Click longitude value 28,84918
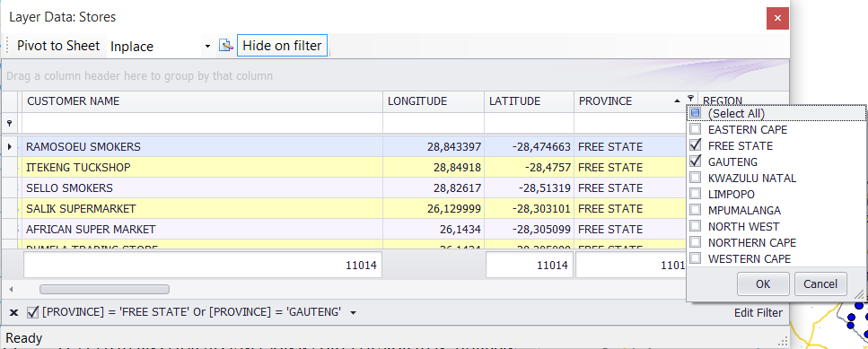 457,168
